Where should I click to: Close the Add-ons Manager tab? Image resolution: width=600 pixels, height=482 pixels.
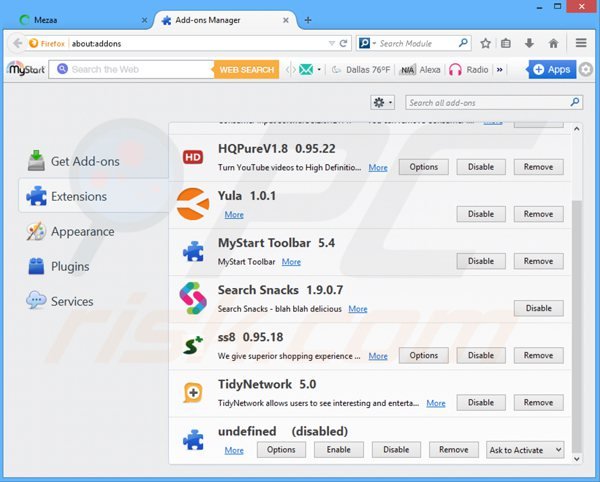pyautogui.click(x=285, y=20)
